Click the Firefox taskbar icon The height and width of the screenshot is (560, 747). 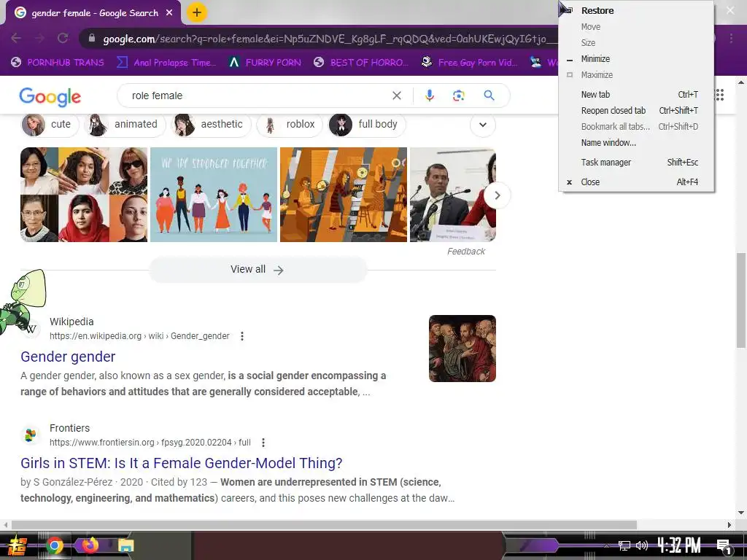pos(90,545)
